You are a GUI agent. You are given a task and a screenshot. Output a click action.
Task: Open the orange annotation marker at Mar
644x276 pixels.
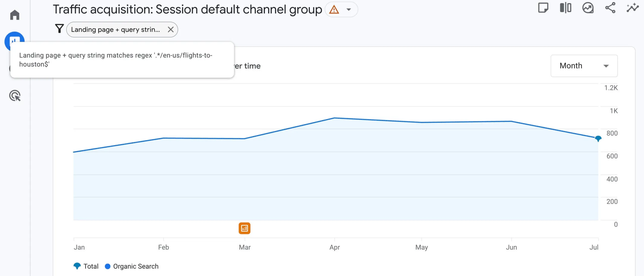click(x=245, y=228)
